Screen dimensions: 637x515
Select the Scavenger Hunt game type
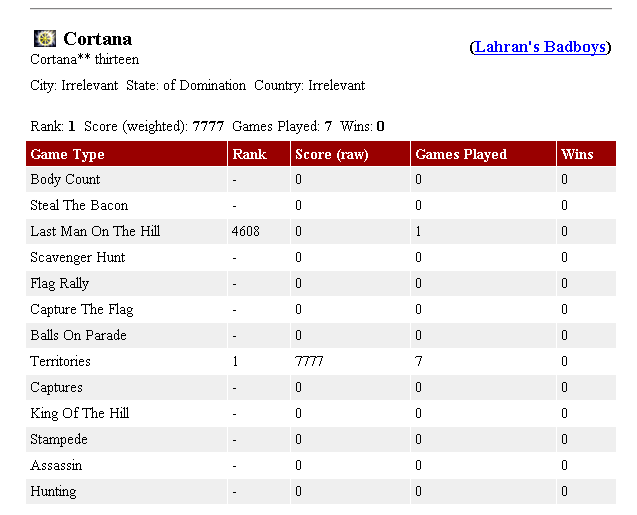point(76,258)
